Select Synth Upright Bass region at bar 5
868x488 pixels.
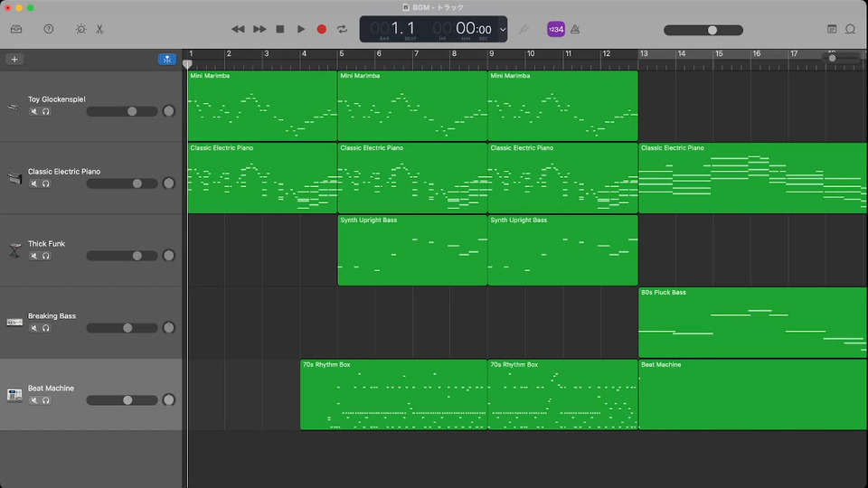412,250
